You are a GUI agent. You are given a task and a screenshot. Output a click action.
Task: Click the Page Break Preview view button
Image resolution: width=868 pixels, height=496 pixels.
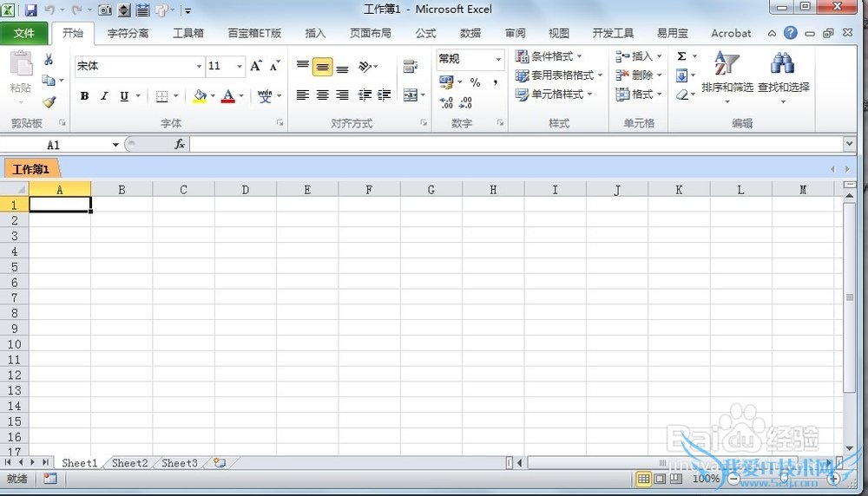point(676,479)
